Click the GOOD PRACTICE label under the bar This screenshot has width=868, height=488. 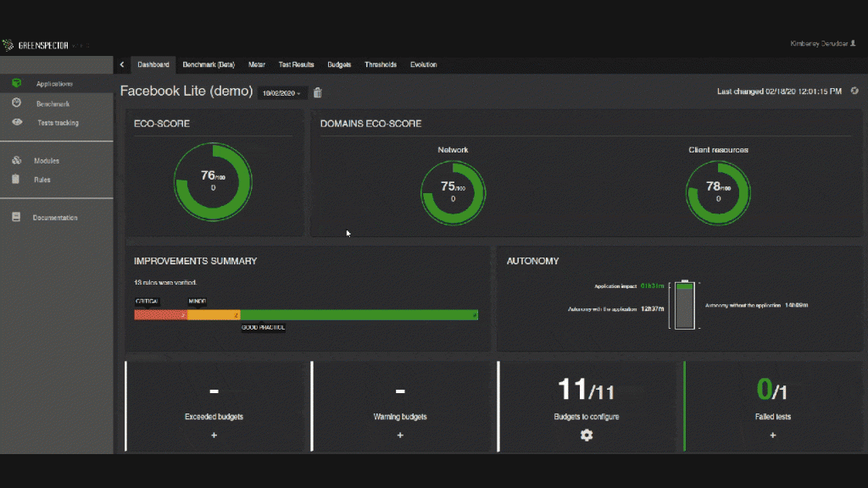[x=263, y=328]
